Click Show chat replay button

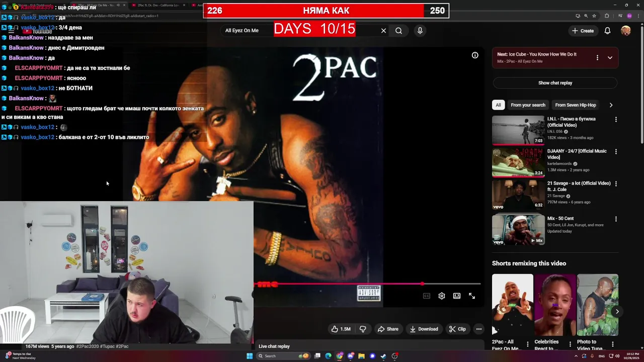click(555, 83)
